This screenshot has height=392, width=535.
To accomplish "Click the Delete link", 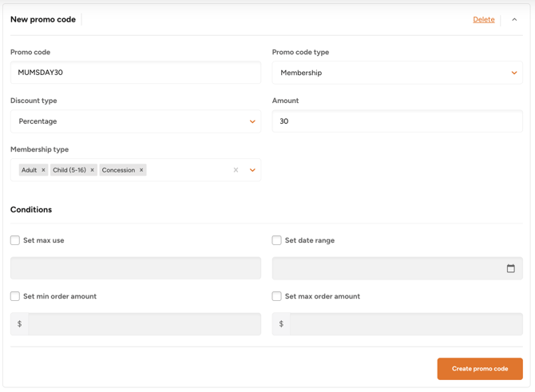I will point(483,20).
